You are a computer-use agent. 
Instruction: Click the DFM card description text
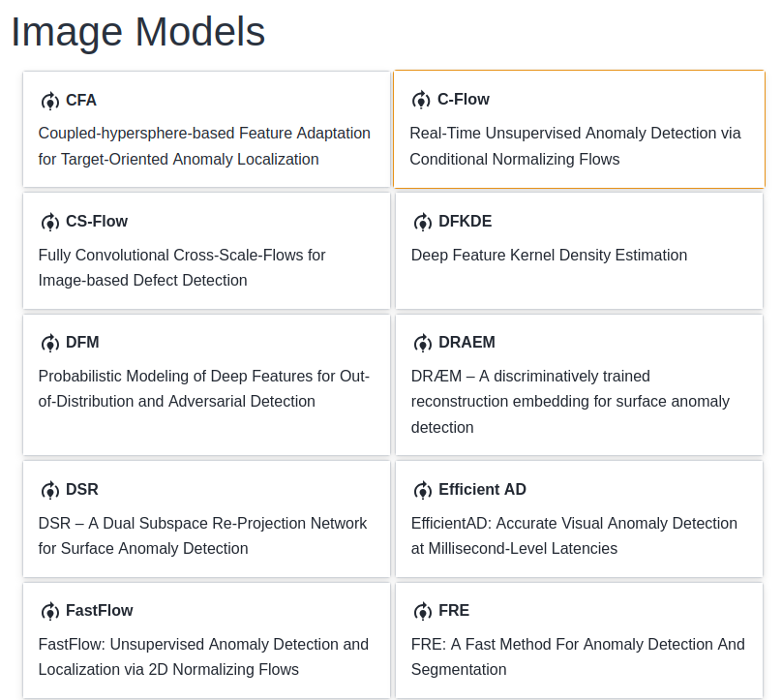(203, 388)
